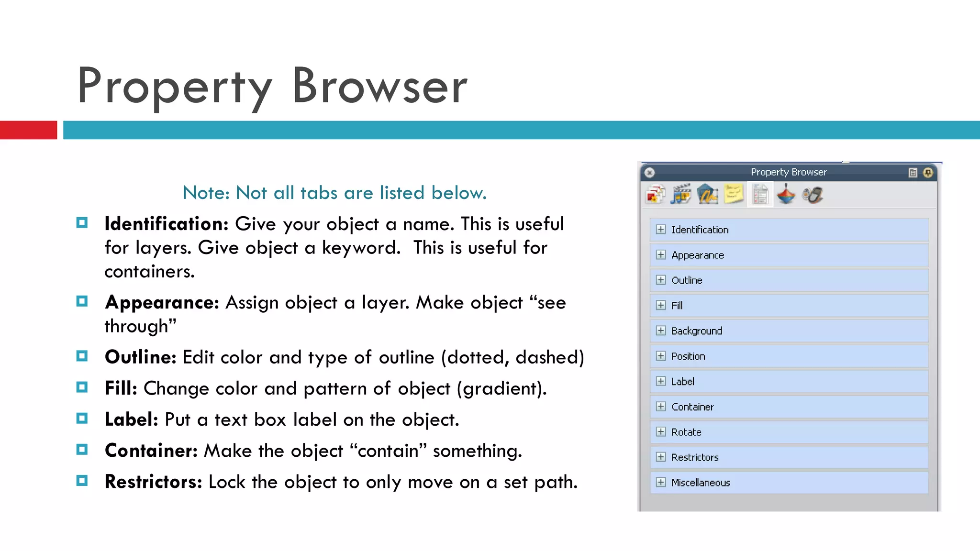Click the Outline row label
This screenshot has width=980, height=551.
click(687, 280)
